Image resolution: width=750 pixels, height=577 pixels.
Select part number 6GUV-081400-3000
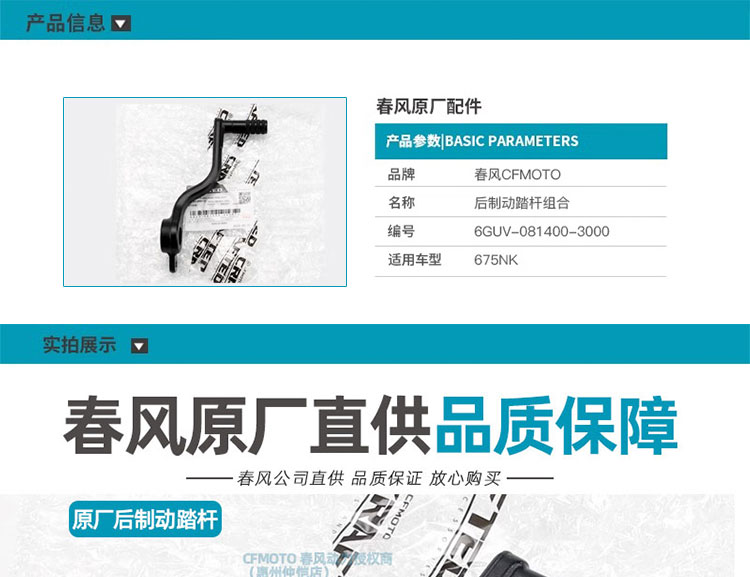tap(541, 232)
